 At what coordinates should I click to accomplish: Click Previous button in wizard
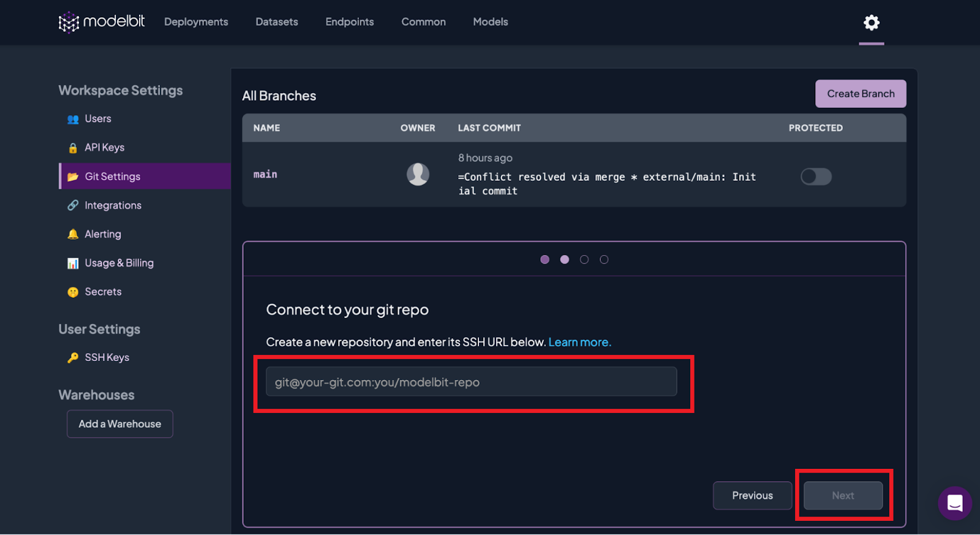[x=752, y=496]
